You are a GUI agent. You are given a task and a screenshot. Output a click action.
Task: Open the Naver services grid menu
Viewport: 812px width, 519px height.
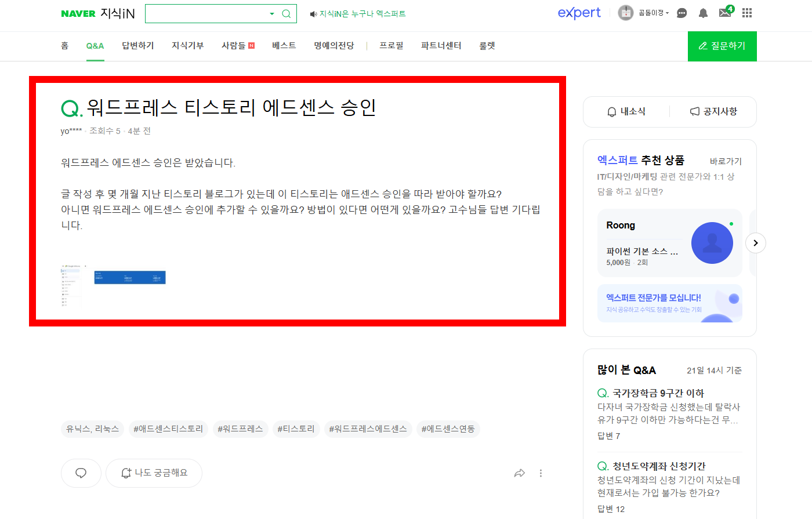pyautogui.click(x=747, y=13)
